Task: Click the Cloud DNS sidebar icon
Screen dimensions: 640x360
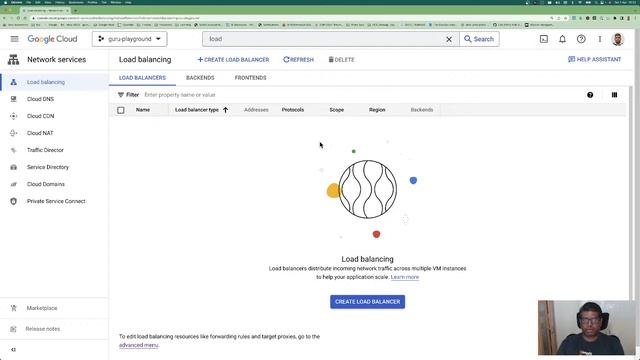Action: tap(13, 99)
